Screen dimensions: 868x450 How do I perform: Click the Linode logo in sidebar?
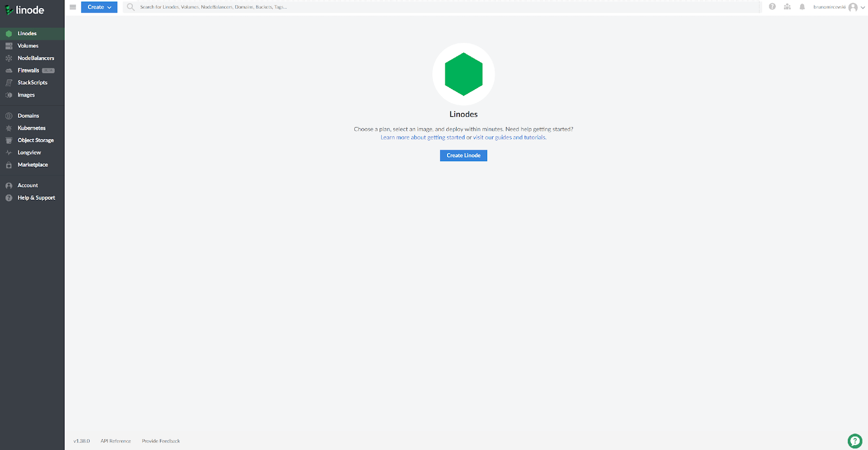click(x=25, y=10)
